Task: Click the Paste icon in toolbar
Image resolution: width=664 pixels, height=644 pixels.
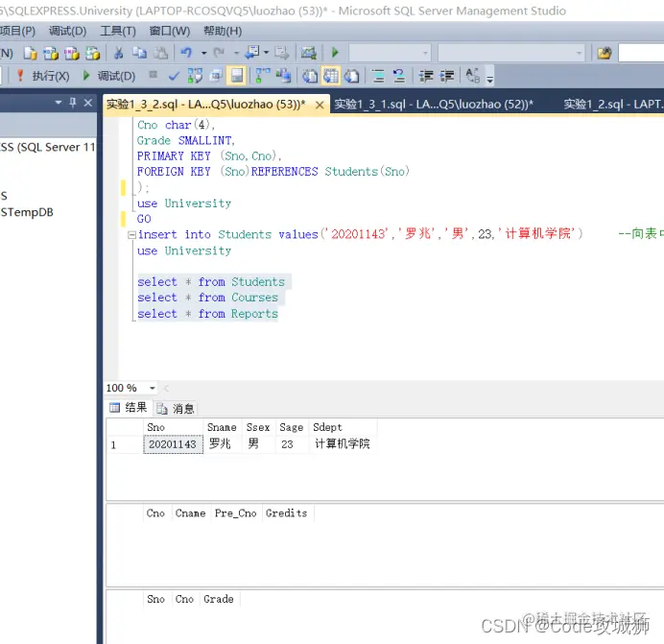Action: pyautogui.click(x=160, y=53)
